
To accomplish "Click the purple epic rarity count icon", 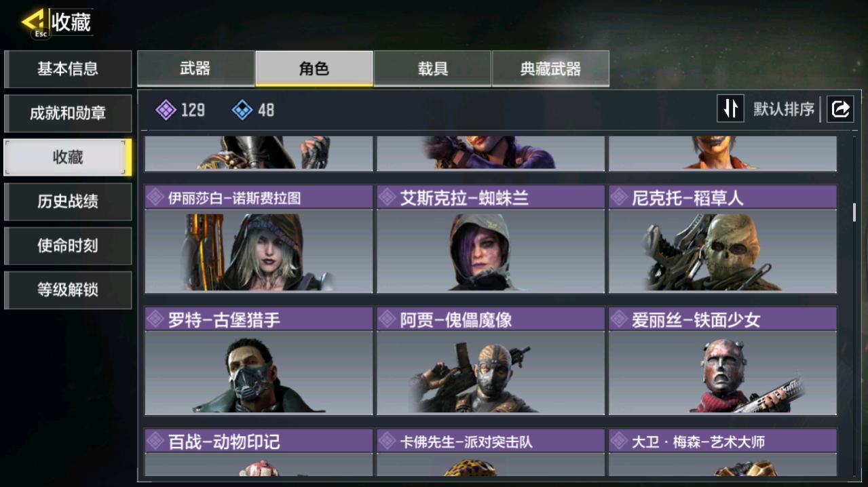I will click(x=166, y=109).
